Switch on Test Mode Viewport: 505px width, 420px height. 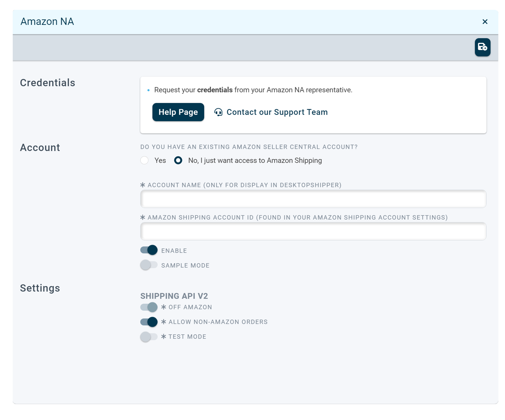[149, 337]
